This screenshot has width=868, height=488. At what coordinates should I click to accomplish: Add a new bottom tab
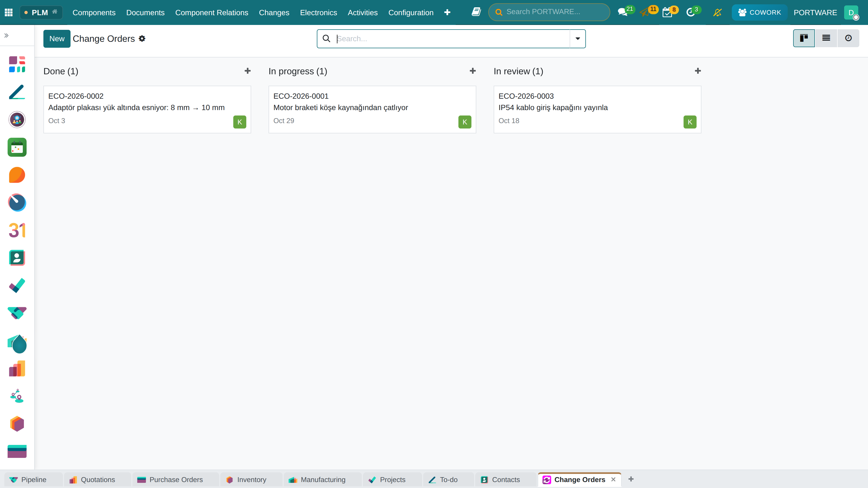pos(631,479)
